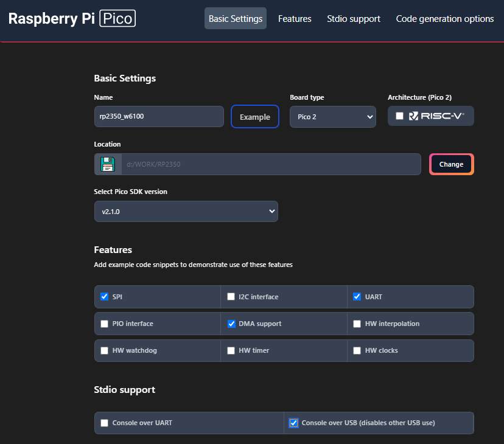Uncheck Console over USB checkbox
504x444 pixels.
293,423
